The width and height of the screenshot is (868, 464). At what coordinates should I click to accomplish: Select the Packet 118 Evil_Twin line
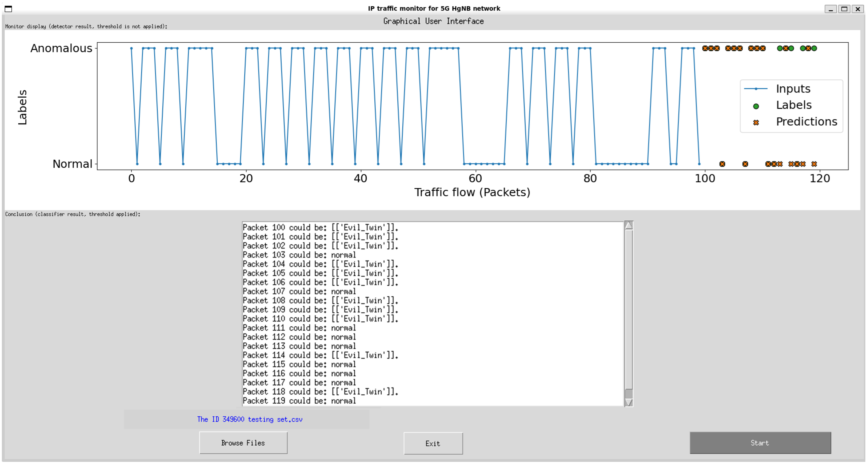tap(320, 392)
